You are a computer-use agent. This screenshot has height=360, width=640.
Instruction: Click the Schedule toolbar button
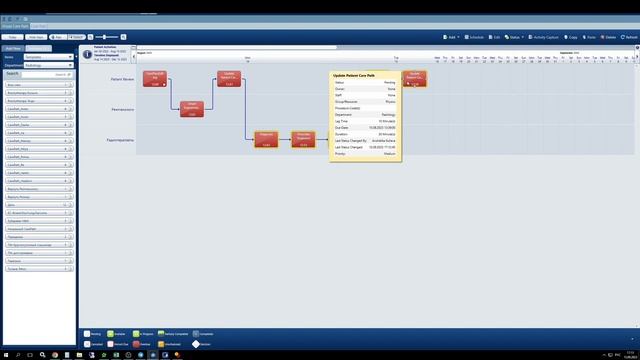click(474, 37)
